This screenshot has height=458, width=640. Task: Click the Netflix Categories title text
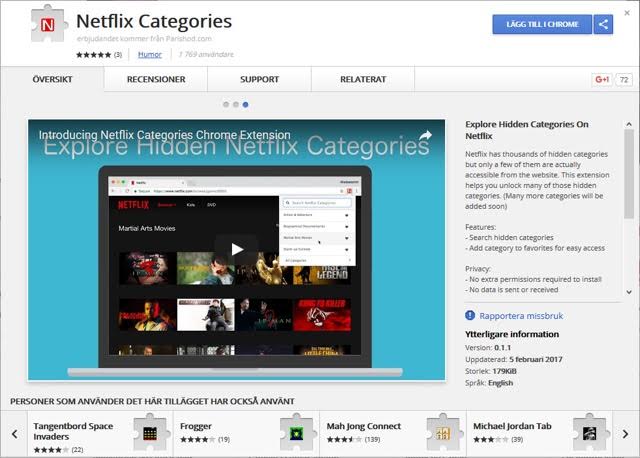tap(154, 21)
